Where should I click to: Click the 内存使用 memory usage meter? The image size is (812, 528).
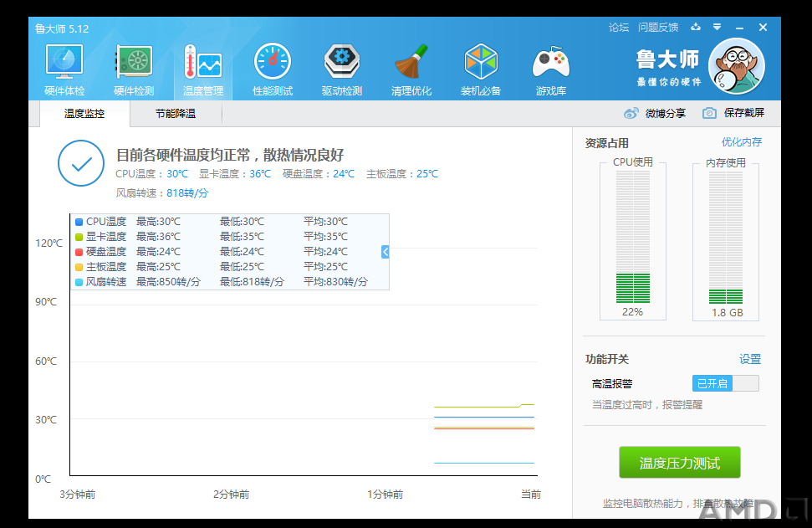pyautogui.click(x=726, y=238)
